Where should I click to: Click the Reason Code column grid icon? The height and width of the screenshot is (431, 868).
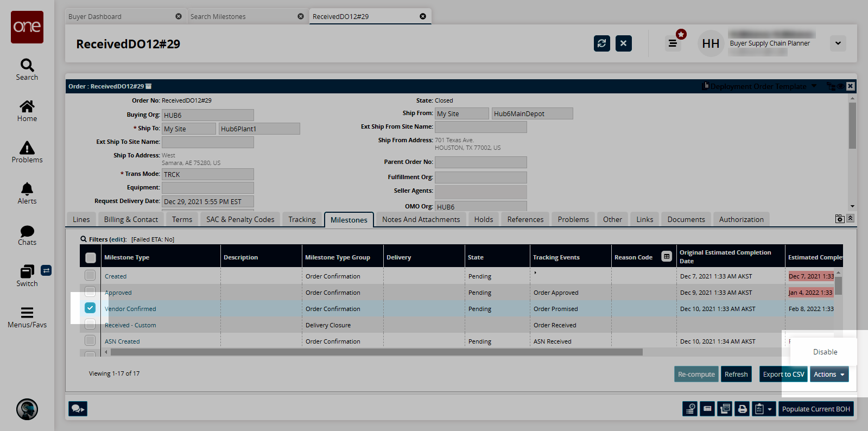pyautogui.click(x=667, y=257)
